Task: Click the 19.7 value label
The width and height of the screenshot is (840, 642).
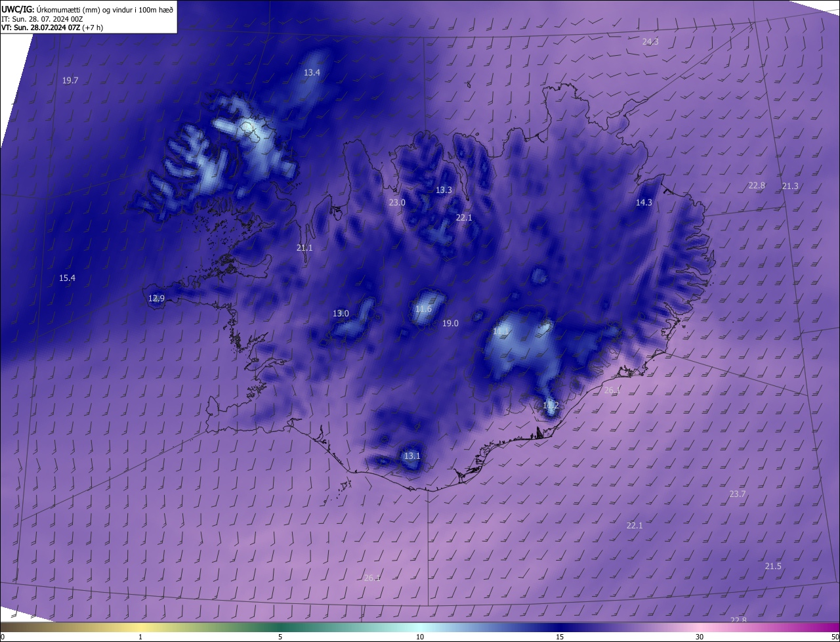Action: point(70,80)
